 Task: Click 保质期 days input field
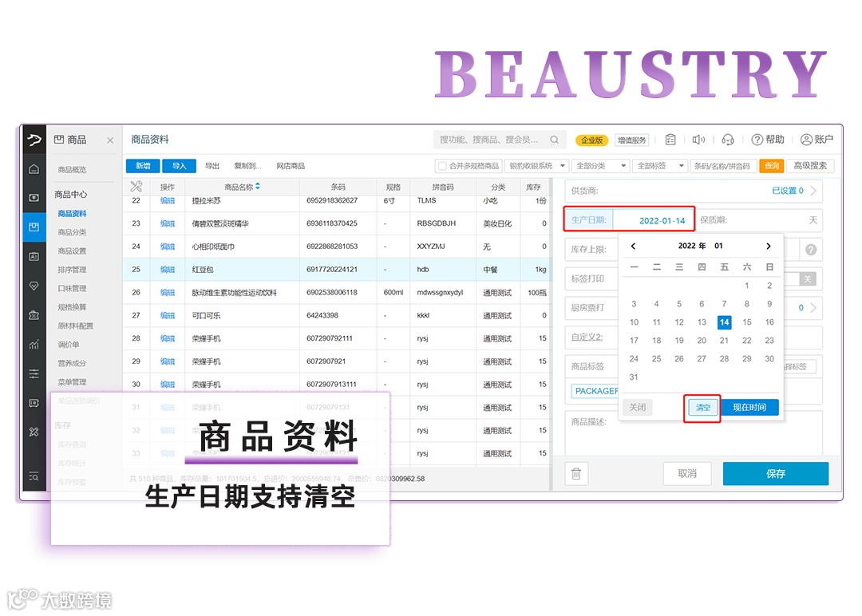click(759, 219)
